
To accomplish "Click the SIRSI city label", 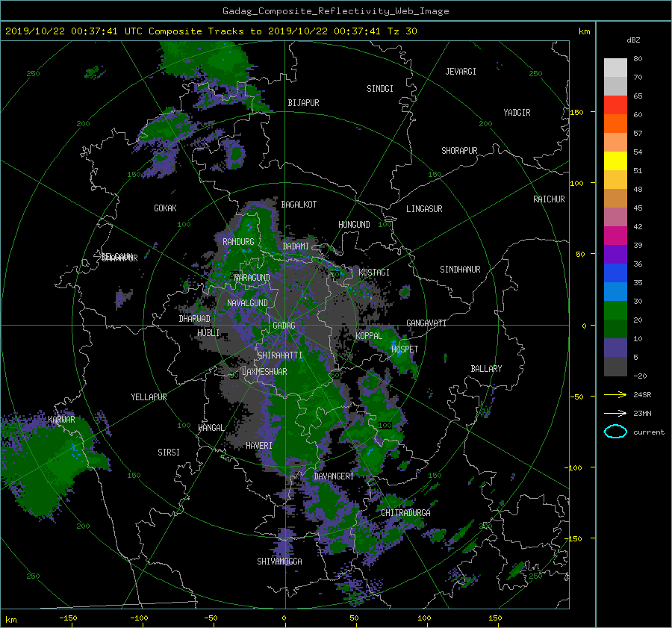I will 169,453.
